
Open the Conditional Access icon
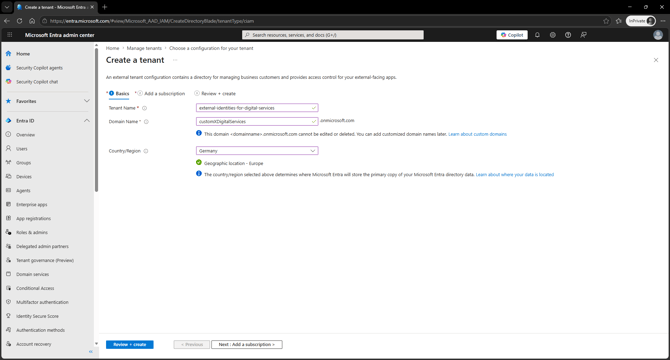(8, 288)
